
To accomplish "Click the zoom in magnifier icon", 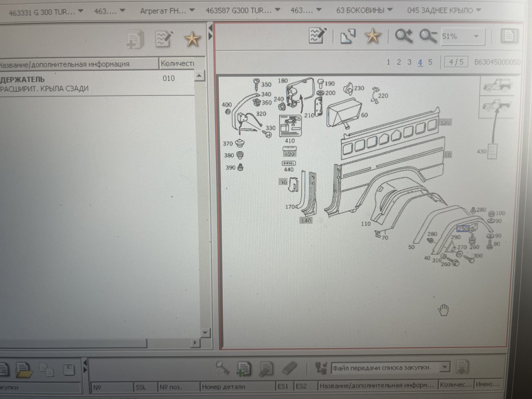I will tap(404, 36).
